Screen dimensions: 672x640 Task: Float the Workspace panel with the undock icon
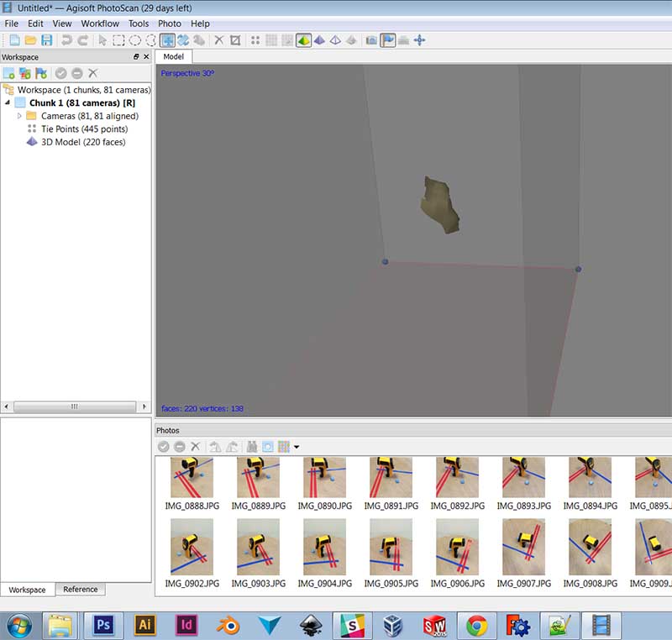(136, 56)
